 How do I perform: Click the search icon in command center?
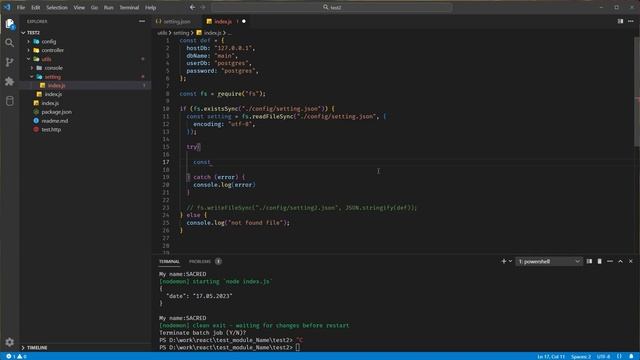[x=325, y=7]
